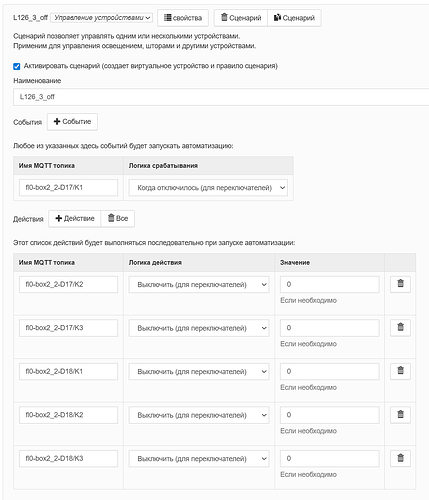Delete all actions with Все button
Screen dimensions: 429x500
(118, 219)
